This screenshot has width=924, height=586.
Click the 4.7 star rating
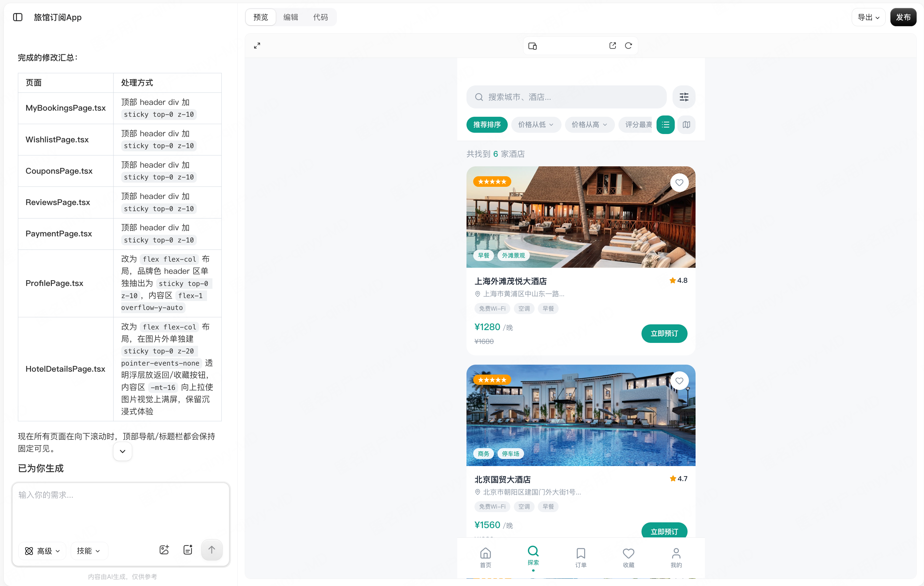pos(678,479)
